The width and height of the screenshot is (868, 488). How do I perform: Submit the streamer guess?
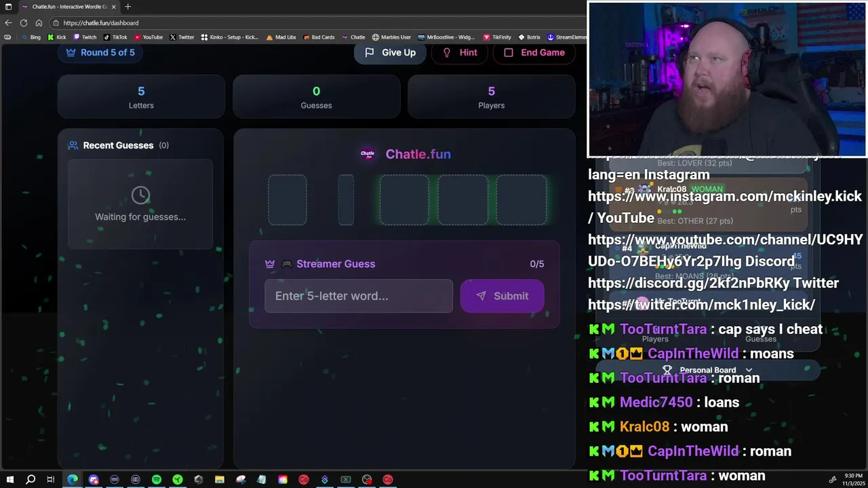tap(502, 296)
